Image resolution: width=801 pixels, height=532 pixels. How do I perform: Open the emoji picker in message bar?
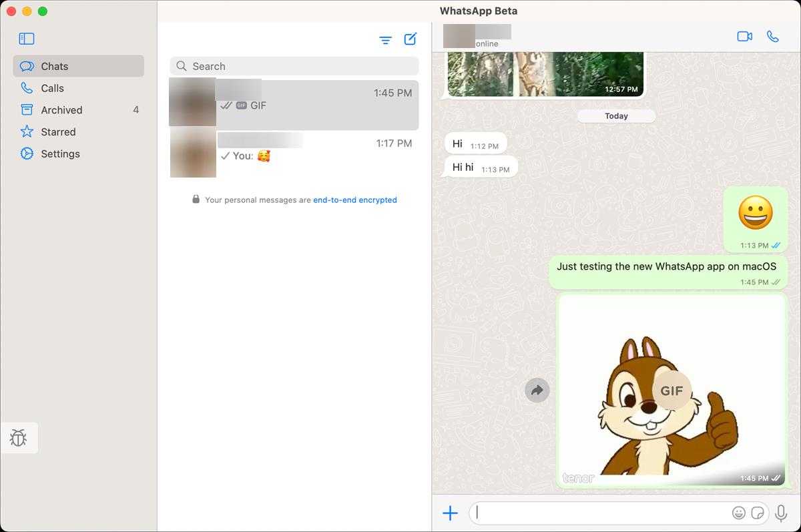click(x=739, y=513)
